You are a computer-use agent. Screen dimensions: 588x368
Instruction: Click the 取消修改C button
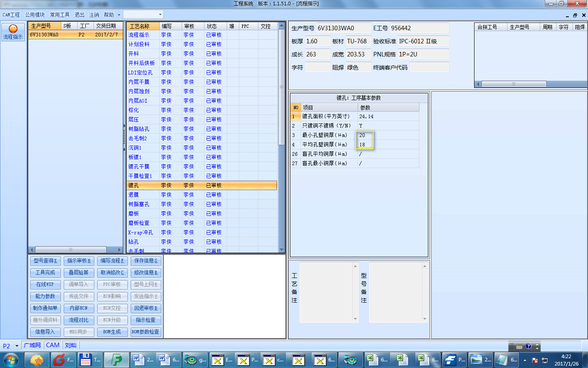click(112, 273)
